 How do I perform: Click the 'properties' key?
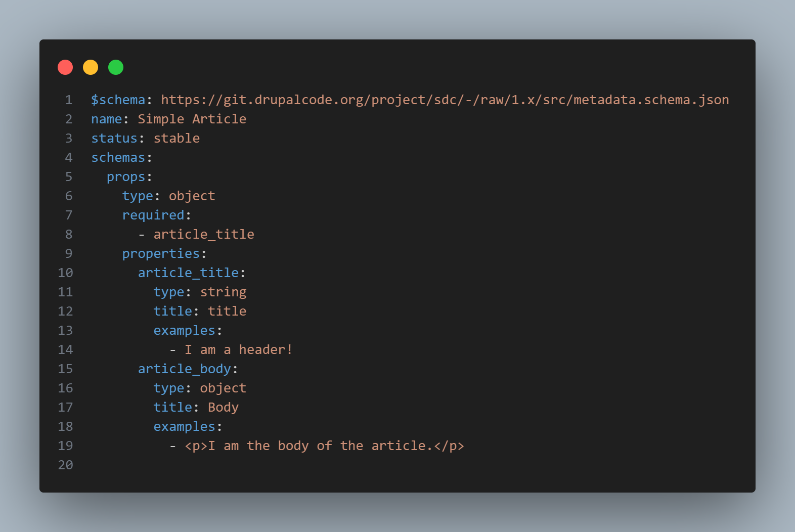(x=161, y=254)
